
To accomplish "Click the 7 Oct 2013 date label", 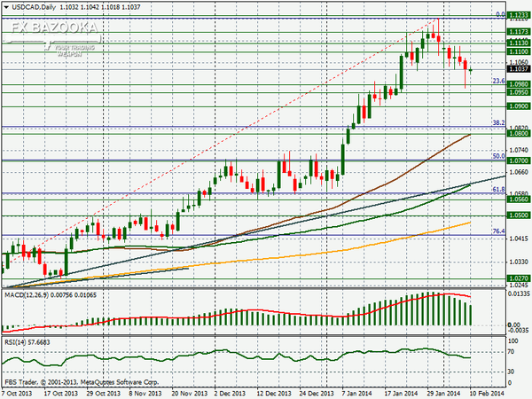I will [x=17, y=394].
